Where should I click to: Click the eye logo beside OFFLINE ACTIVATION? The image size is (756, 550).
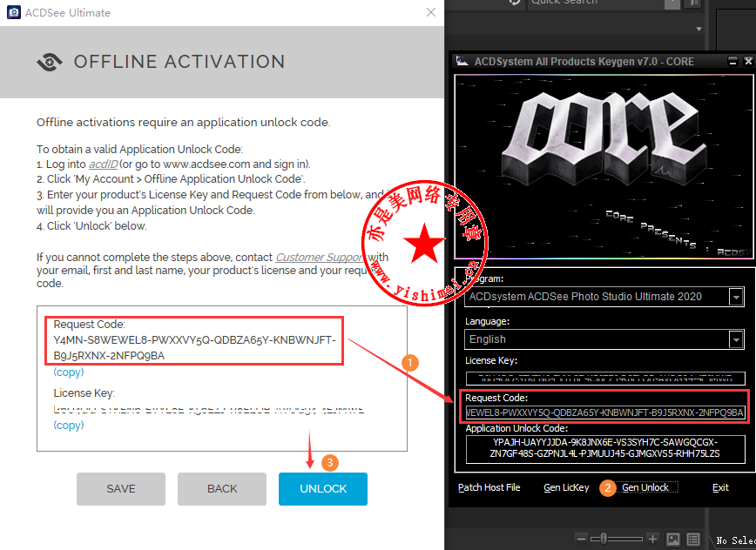[49, 62]
